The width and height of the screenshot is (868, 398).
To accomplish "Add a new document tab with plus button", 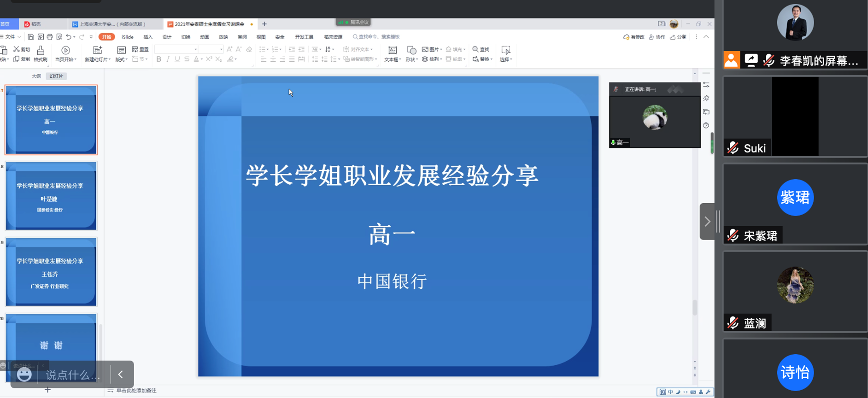I will click(264, 24).
